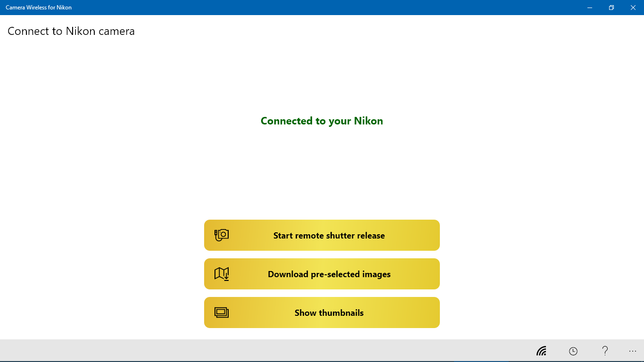
Task: Open Show thumbnails button
Action: click(x=322, y=313)
